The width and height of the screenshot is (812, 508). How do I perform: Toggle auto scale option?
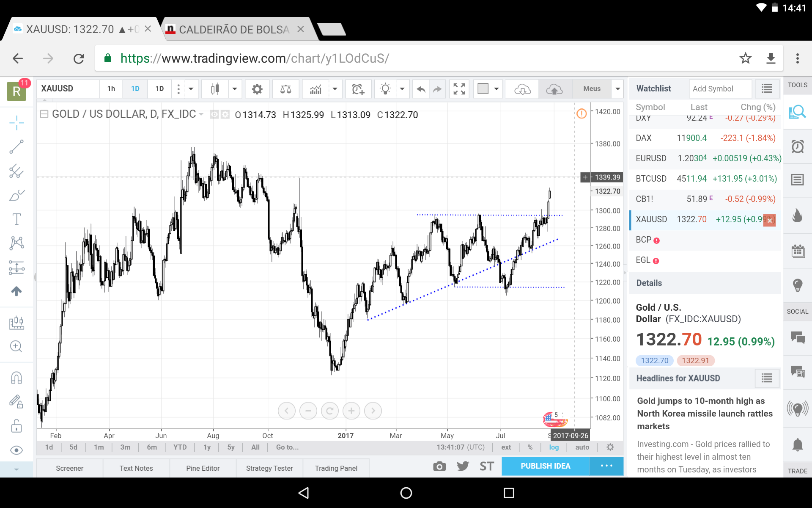point(582,447)
